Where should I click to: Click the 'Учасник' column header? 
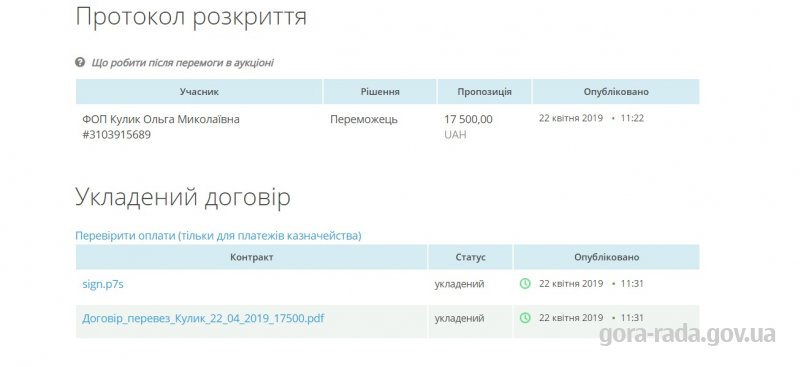click(199, 92)
